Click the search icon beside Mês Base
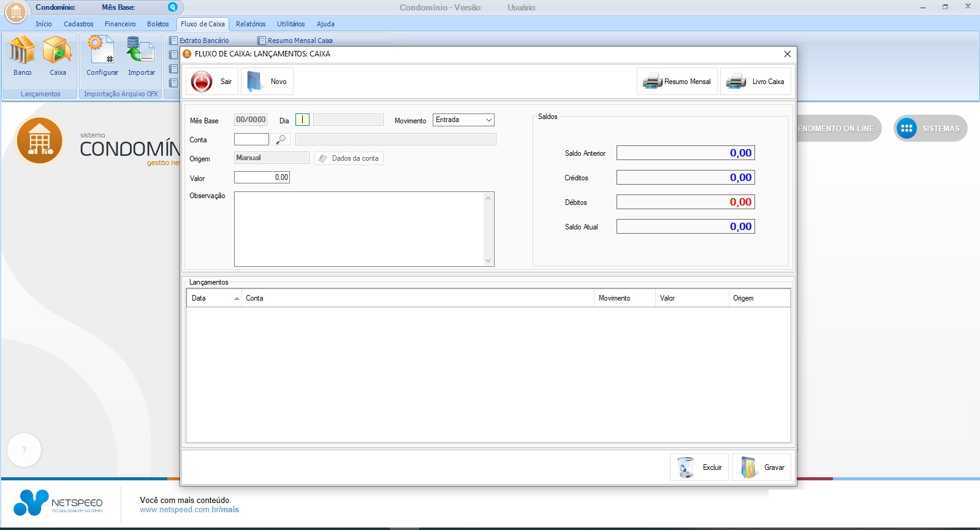980x530 pixels. (x=173, y=7)
